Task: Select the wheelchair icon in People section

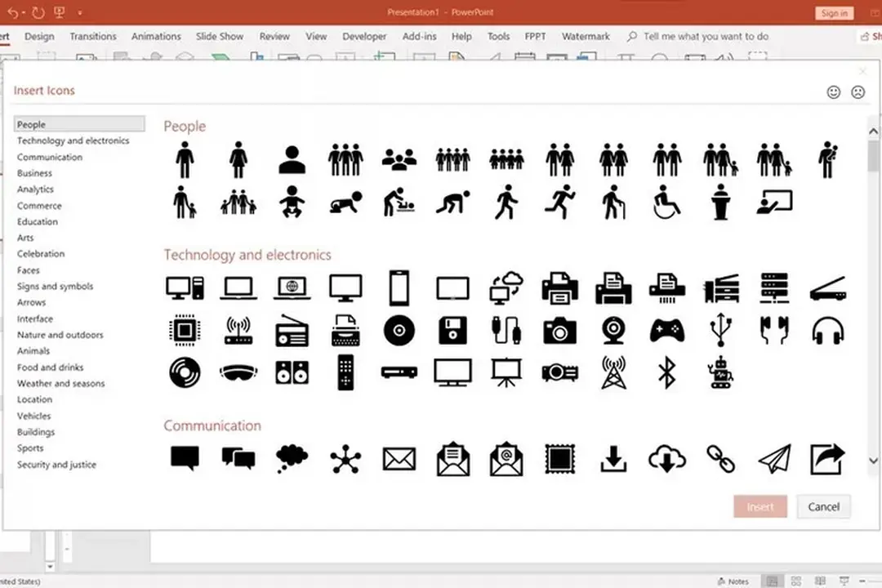Action: pos(667,203)
